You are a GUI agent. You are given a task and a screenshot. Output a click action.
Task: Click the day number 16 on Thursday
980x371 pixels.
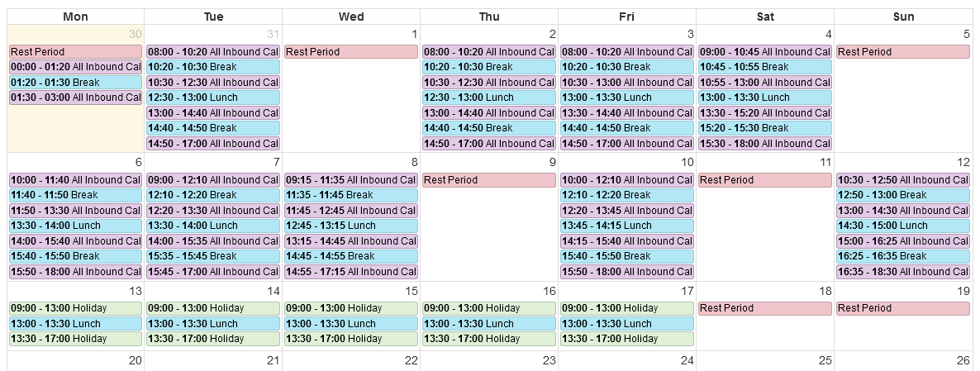tap(549, 291)
